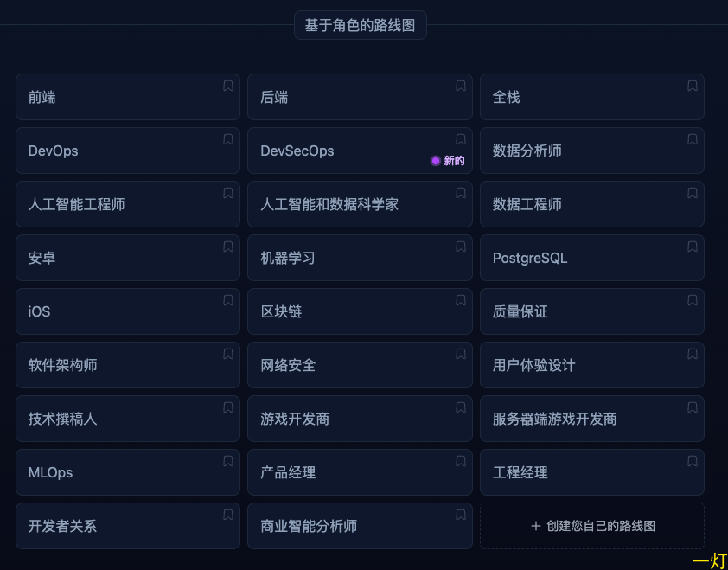Click bookmark icon on 全栈 card
The width and height of the screenshot is (728, 570).
(x=693, y=86)
